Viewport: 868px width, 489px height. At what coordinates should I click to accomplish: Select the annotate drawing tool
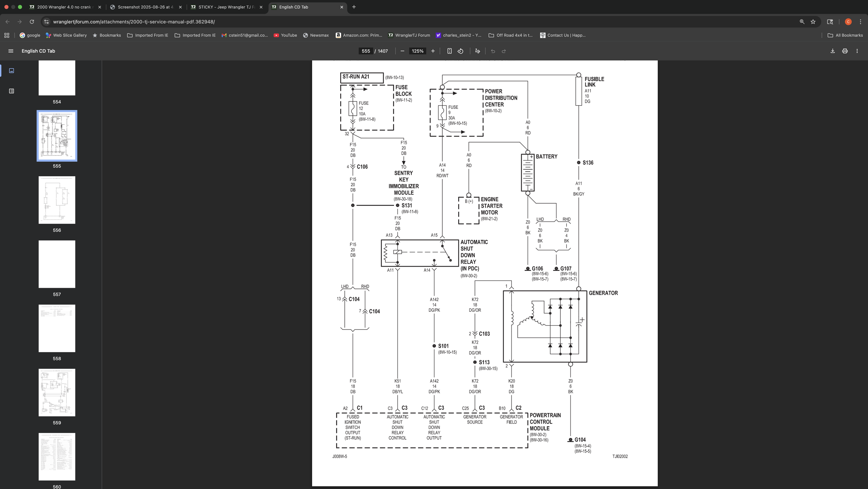tap(477, 51)
